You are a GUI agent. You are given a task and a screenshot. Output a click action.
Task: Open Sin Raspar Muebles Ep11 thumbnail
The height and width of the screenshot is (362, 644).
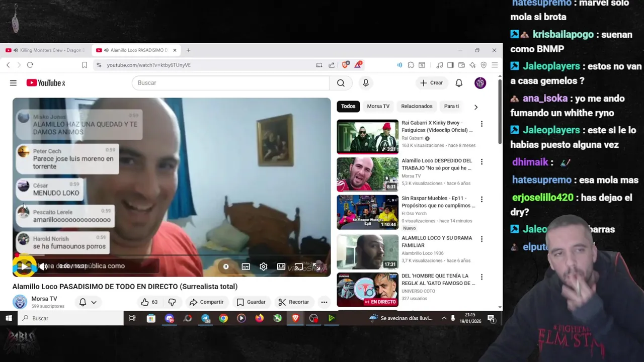pos(367,212)
